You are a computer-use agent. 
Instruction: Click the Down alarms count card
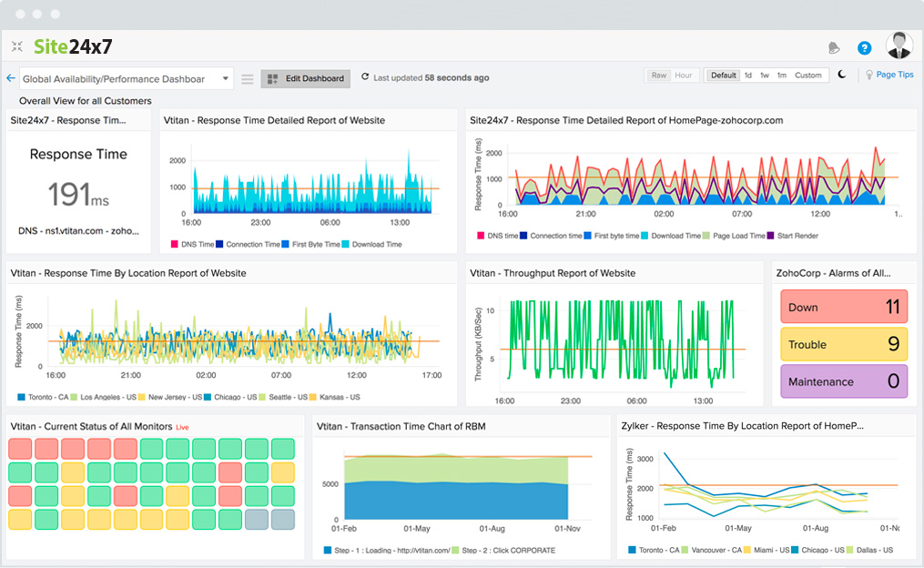(x=843, y=306)
